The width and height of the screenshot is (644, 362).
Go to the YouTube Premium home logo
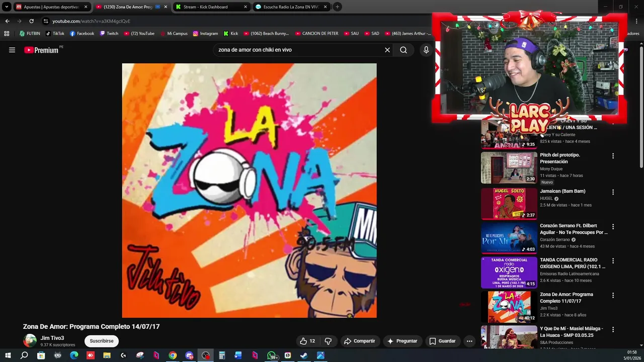click(x=41, y=50)
